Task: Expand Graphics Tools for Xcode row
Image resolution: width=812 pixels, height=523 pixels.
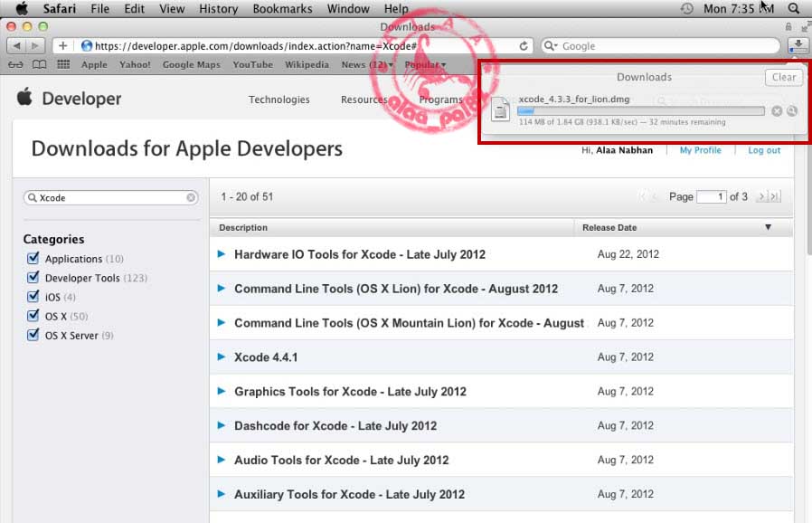Action: pos(222,391)
